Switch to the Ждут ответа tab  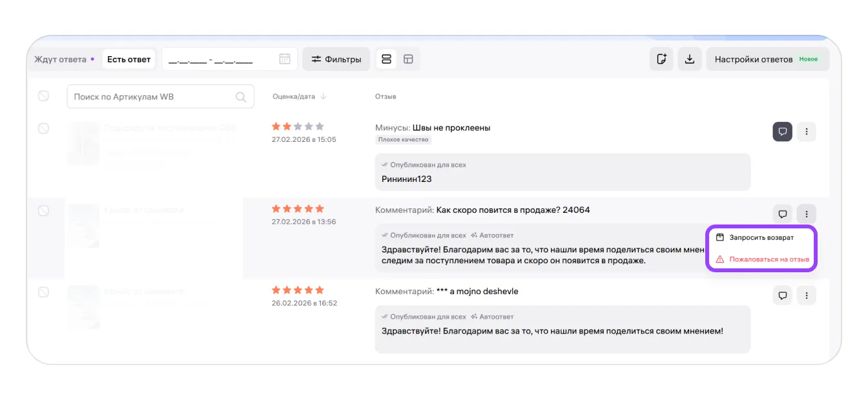click(x=61, y=59)
